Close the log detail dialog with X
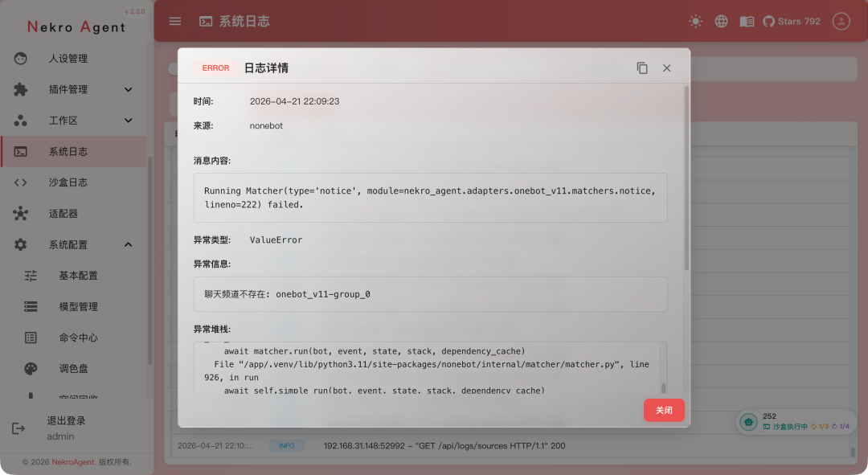The image size is (868, 475). [x=666, y=68]
